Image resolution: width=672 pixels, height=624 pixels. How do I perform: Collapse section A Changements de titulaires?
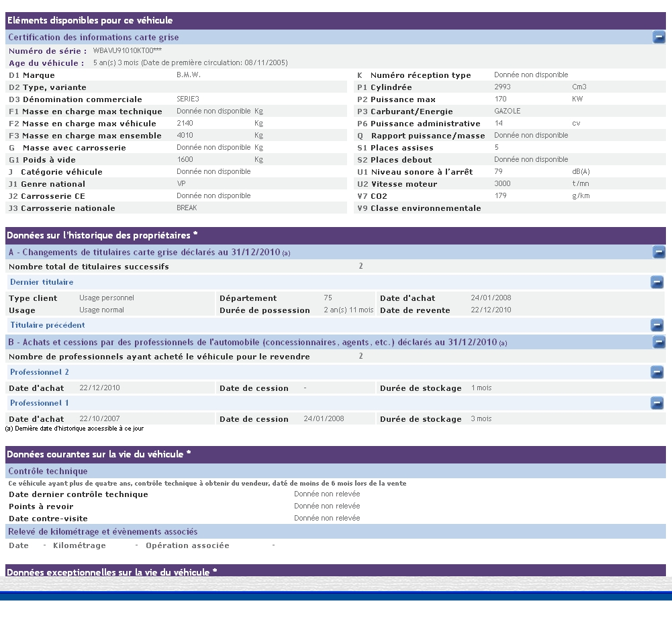point(659,252)
